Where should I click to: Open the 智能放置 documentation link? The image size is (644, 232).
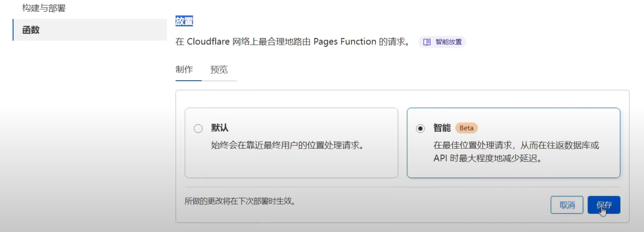(x=448, y=42)
